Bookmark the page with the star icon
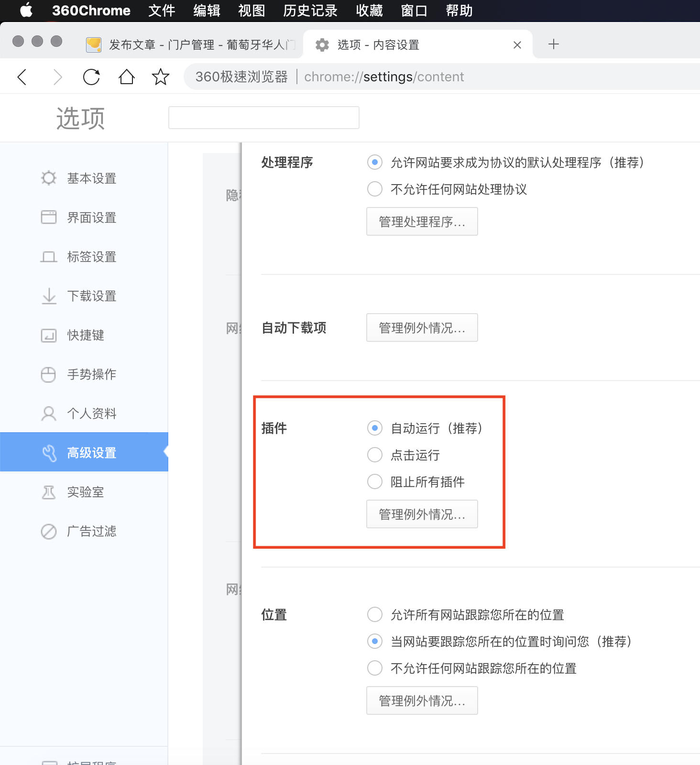This screenshot has width=700, height=765. (x=161, y=76)
